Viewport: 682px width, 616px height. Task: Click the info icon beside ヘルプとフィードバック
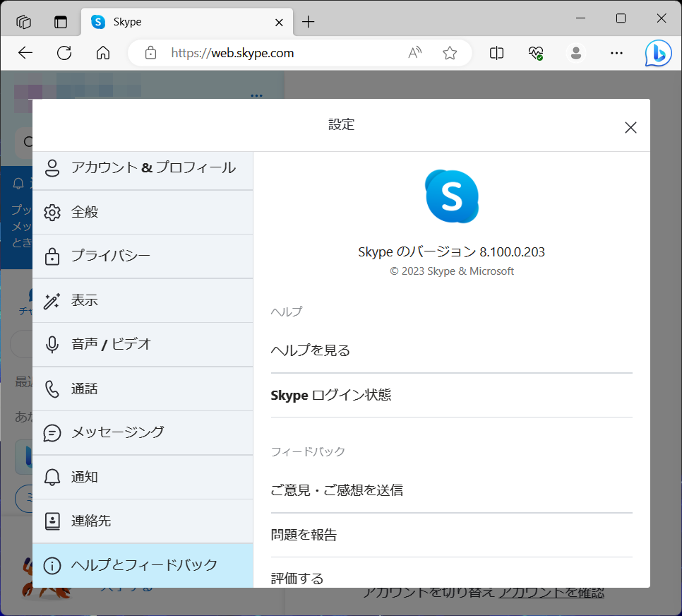click(52, 566)
